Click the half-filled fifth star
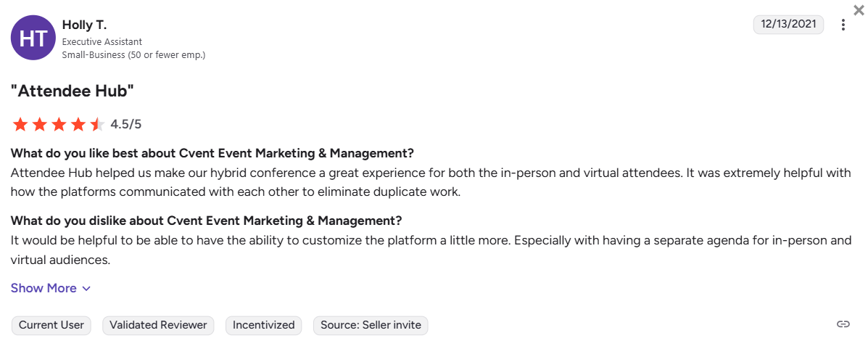The image size is (868, 354). click(97, 124)
